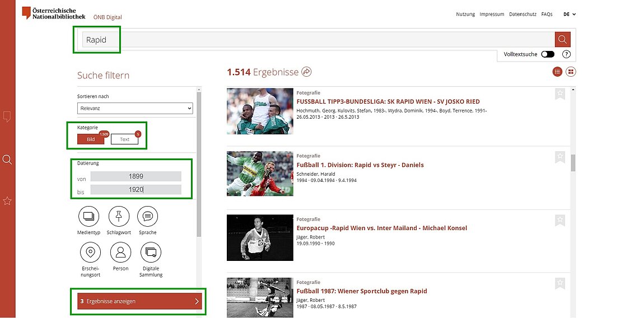The image size is (644, 318).
Task: Click the Datierung bis field showing 1920
Action: tap(136, 189)
